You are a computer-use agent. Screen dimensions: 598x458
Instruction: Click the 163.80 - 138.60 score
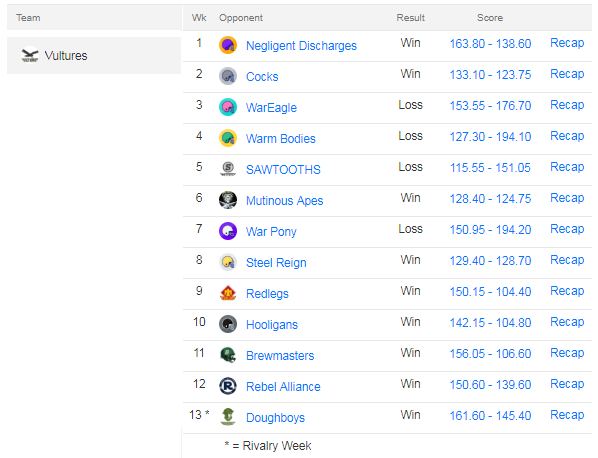tap(490, 44)
